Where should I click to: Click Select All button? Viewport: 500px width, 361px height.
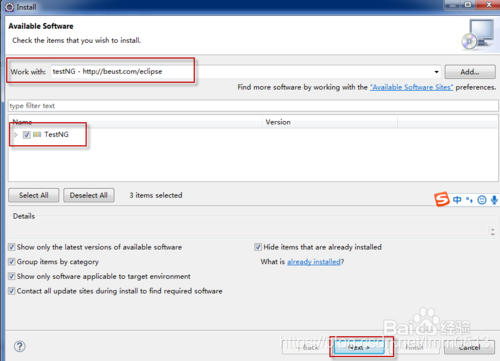pos(34,195)
